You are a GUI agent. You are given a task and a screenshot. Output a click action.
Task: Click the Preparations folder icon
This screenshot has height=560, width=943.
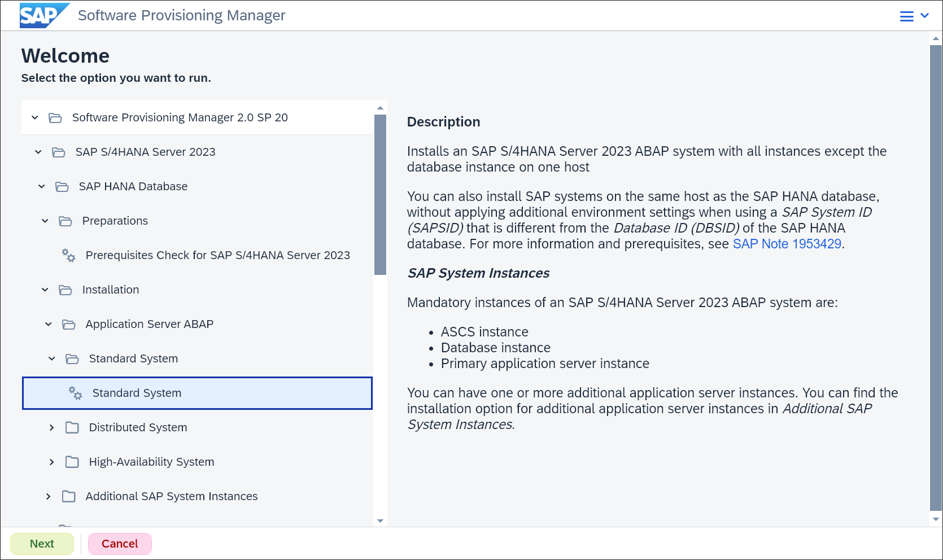[x=66, y=221]
